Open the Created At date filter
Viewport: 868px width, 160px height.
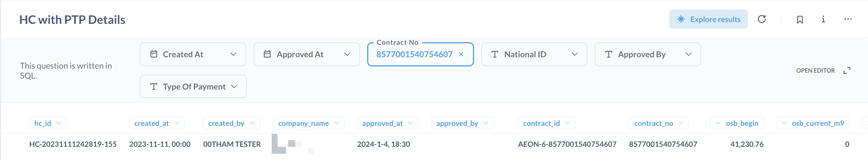[193, 54]
